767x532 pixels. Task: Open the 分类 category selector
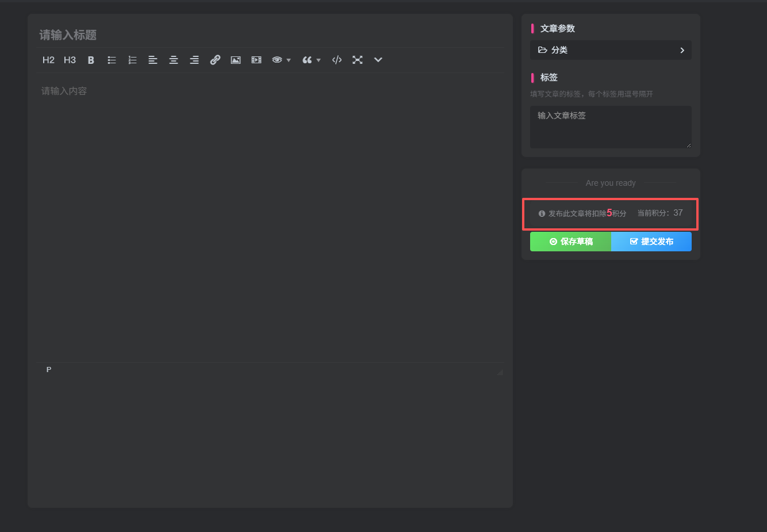pyautogui.click(x=611, y=50)
